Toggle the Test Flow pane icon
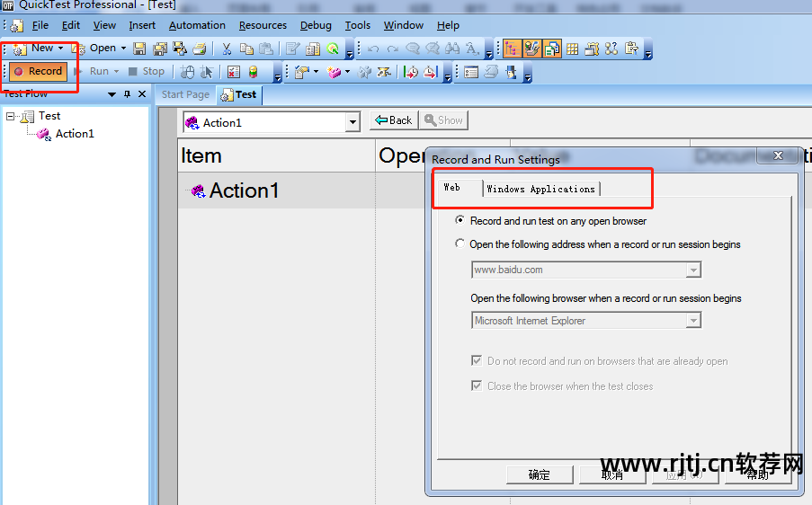 coord(512,49)
